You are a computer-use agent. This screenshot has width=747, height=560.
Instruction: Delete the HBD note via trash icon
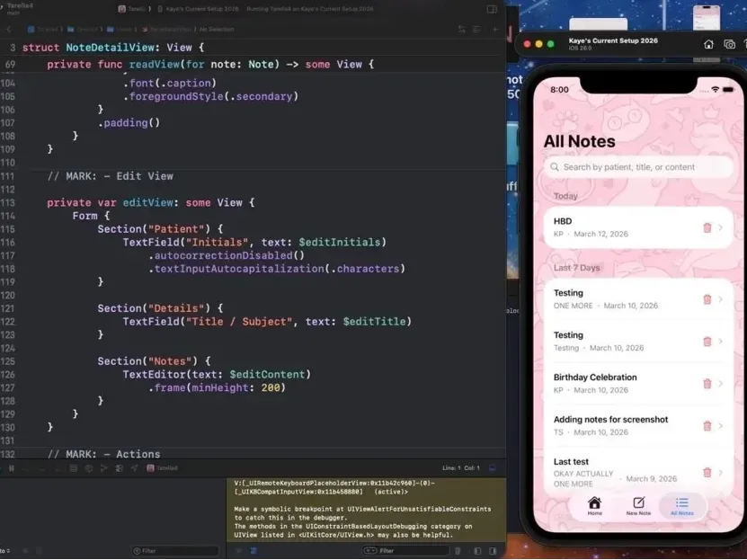coord(707,227)
